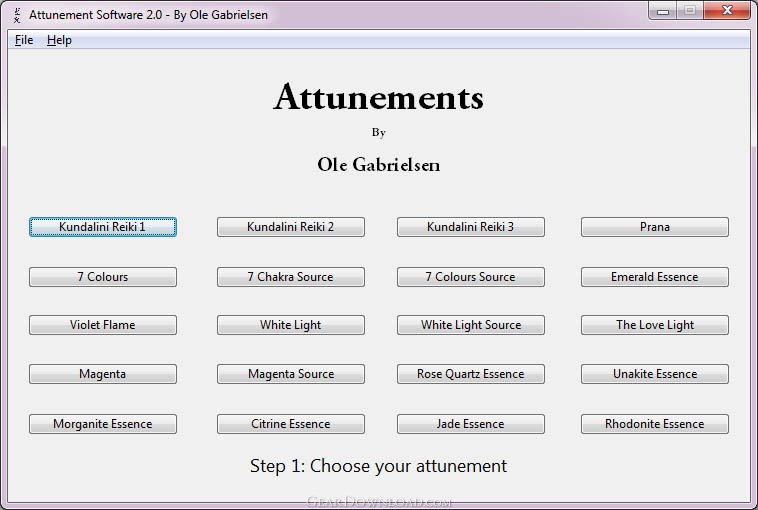The height and width of the screenshot is (510, 758).
Task: Choose White Light Source attunement
Action: coord(470,325)
